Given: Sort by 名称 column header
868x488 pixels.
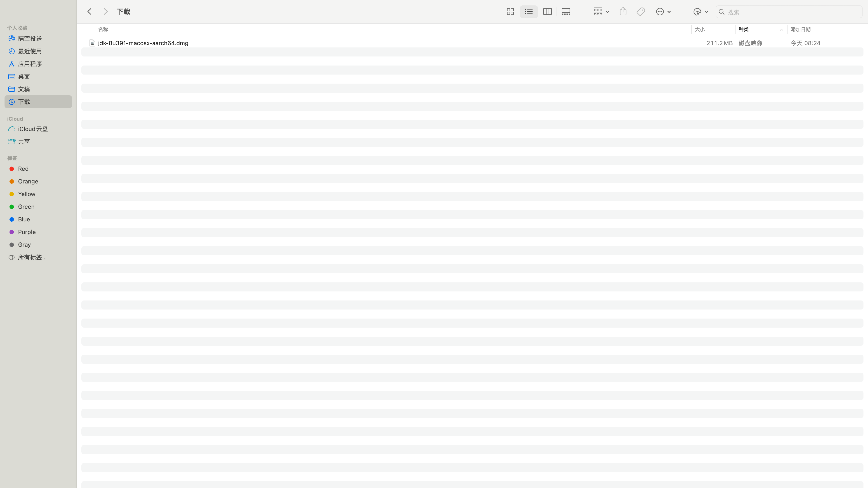Looking at the screenshot, I should coord(103,30).
